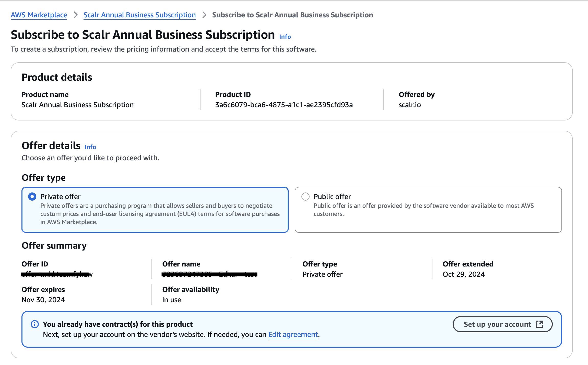The height and width of the screenshot is (365, 588).
Task: Click the redacted Offer ID value
Action: coord(57,274)
